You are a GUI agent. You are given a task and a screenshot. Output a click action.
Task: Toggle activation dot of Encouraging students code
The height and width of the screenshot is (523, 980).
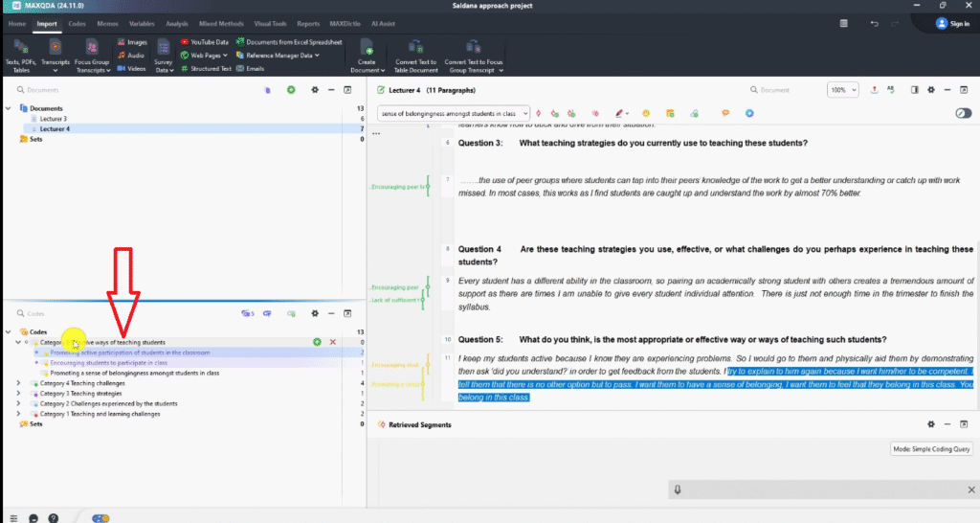(36, 363)
